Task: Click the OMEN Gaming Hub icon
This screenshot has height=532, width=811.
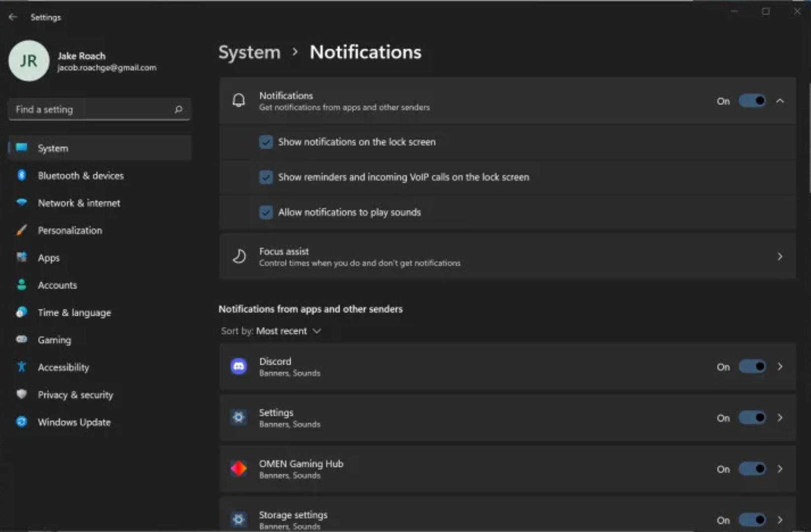Action: pyautogui.click(x=239, y=468)
